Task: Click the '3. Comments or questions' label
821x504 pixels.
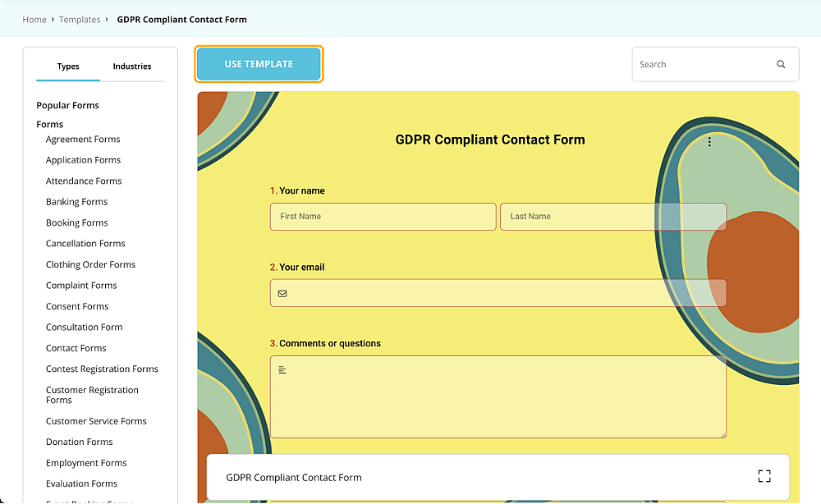Action: coord(325,343)
